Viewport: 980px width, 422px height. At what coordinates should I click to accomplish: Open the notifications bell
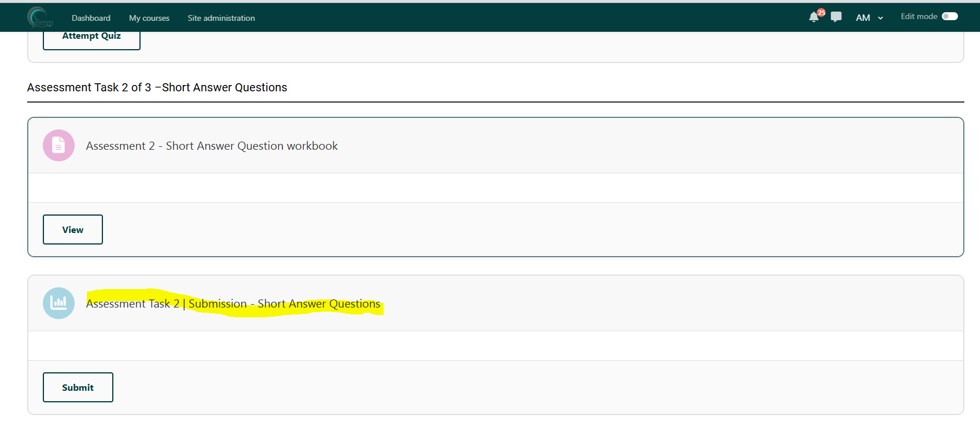tap(813, 17)
